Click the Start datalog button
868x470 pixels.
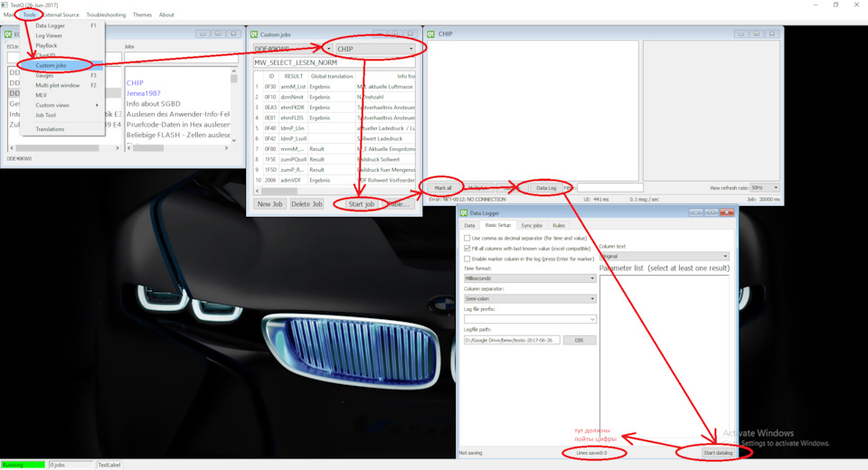pos(717,452)
